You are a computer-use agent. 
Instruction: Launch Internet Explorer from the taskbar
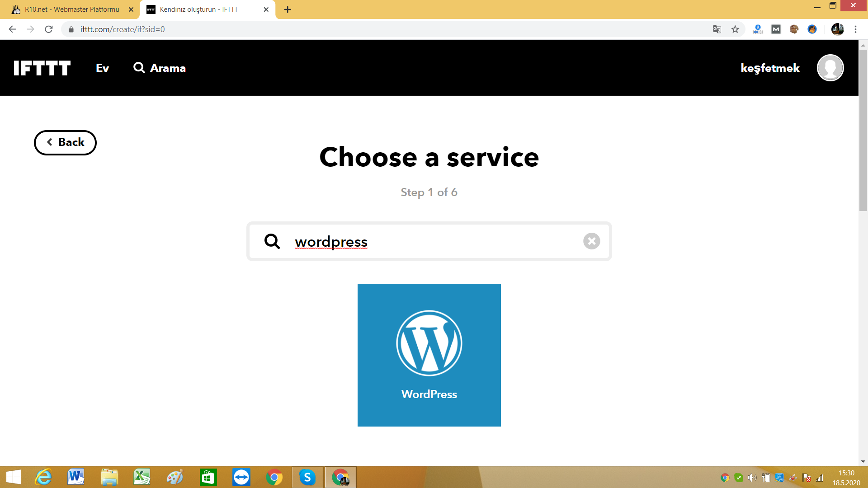(x=43, y=477)
